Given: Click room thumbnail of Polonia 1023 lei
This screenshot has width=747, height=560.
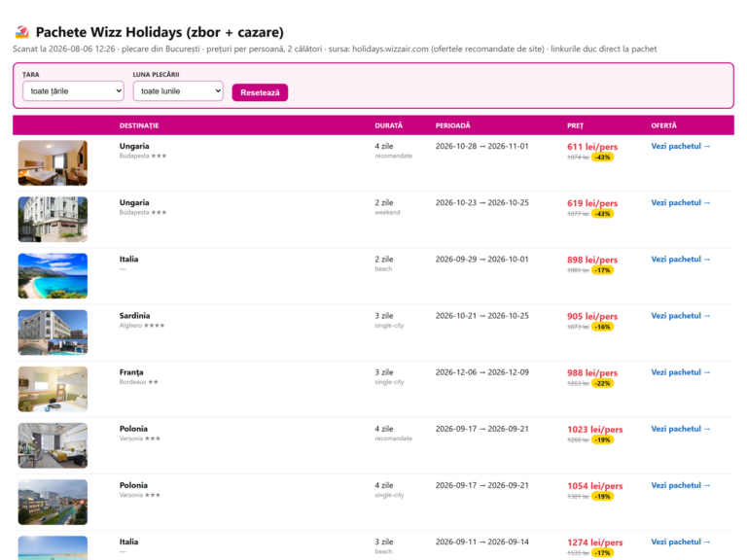Looking at the screenshot, I should click(53, 445).
